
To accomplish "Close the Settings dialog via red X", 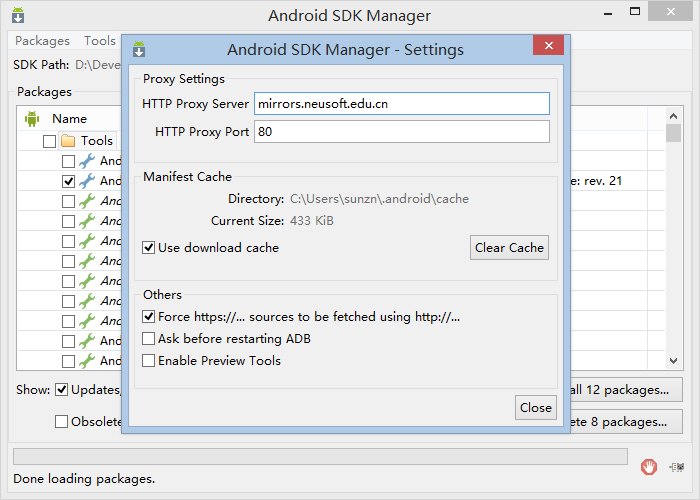I will (x=547, y=47).
